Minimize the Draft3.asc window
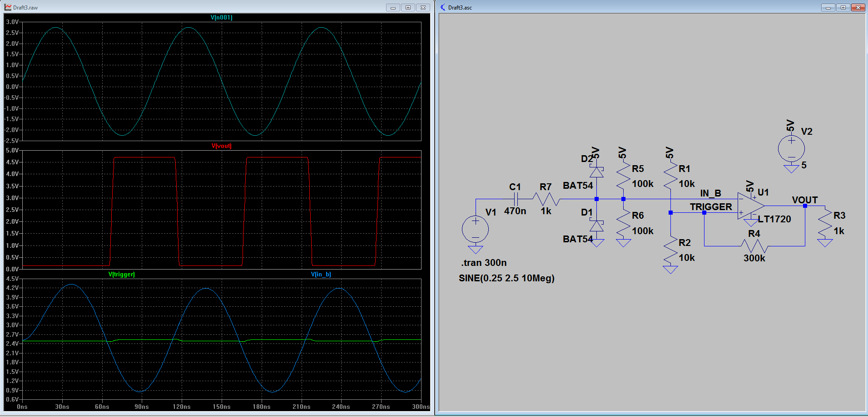 click(x=828, y=7)
